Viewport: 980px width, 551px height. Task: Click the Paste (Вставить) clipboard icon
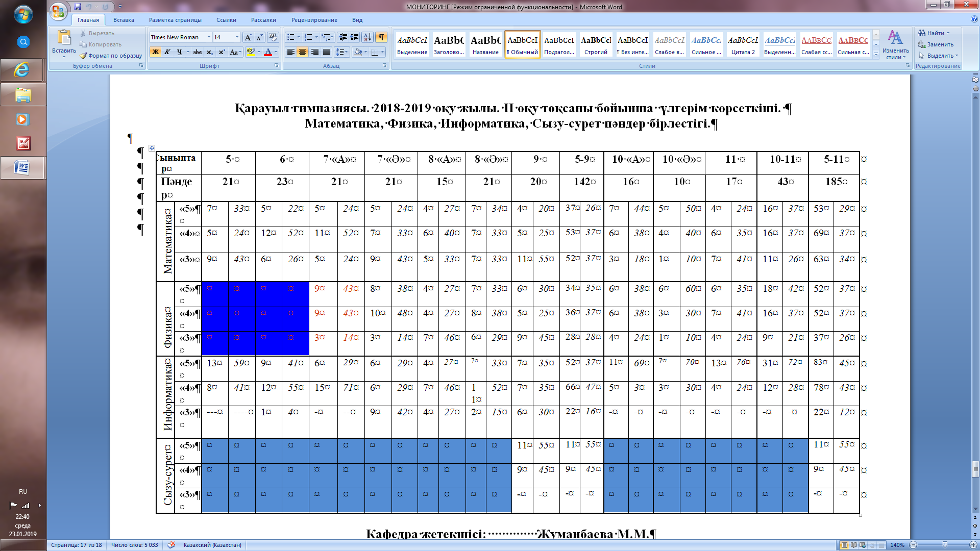tap(64, 38)
